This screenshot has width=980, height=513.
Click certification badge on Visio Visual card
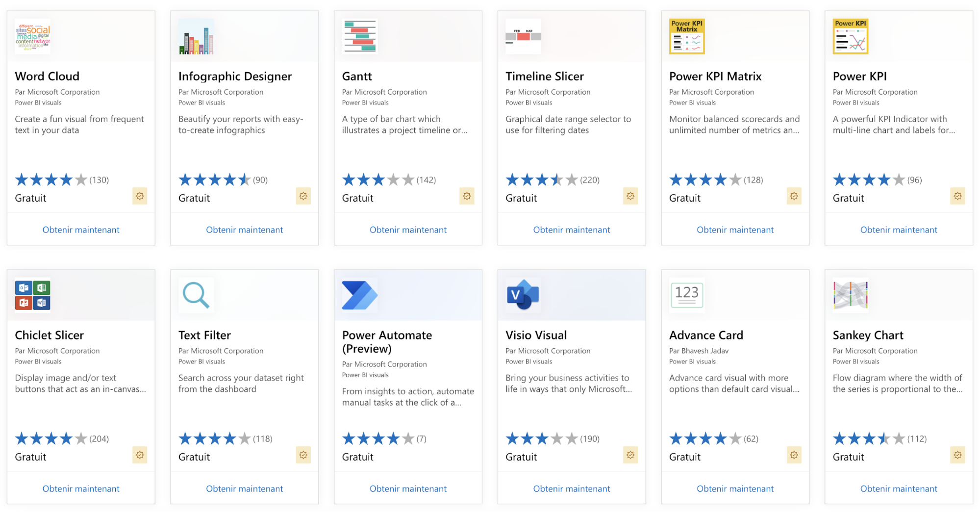(630, 455)
